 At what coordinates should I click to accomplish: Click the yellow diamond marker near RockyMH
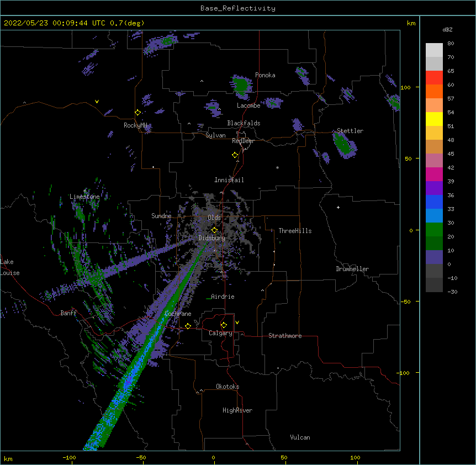coord(137,113)
